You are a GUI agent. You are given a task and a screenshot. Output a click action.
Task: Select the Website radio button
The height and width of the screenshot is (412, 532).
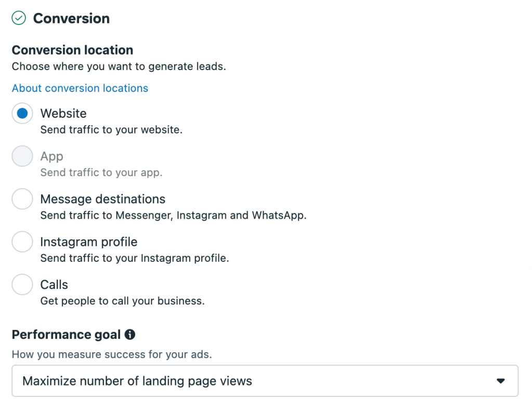click(22, 114)
